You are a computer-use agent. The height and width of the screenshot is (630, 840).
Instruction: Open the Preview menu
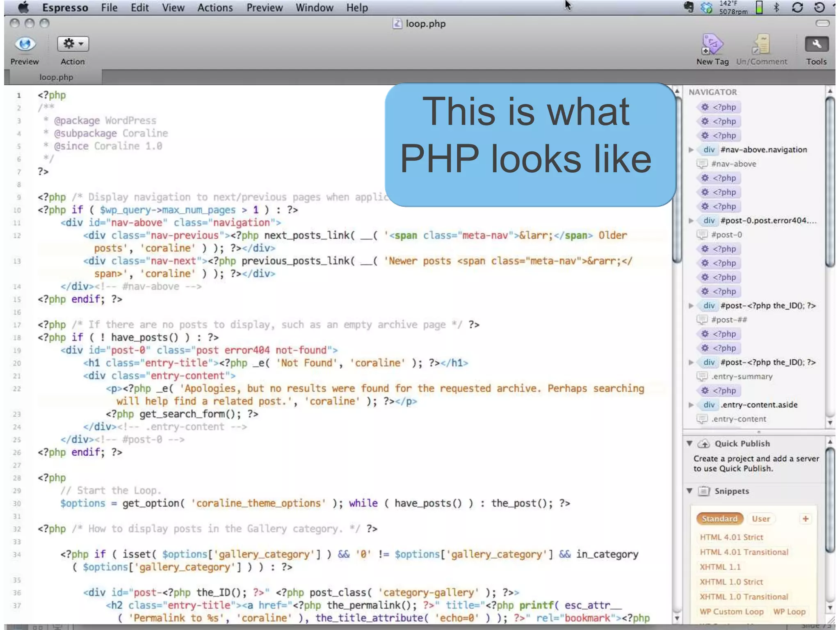[x=265, y=7]
